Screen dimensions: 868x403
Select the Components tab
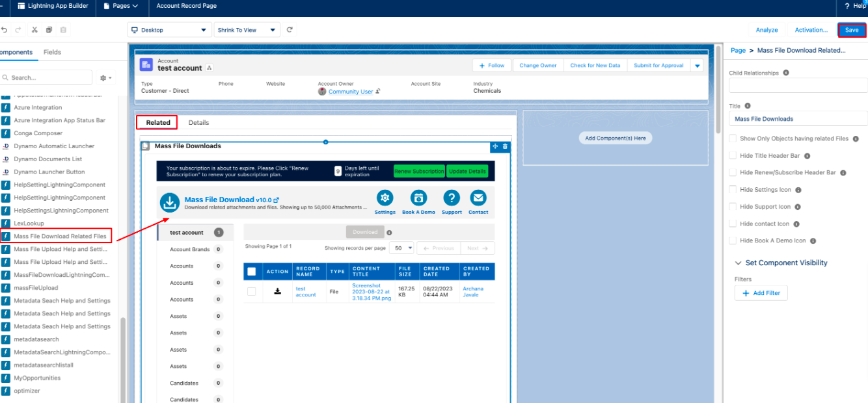pyautogui.click(x=15, y=52)
